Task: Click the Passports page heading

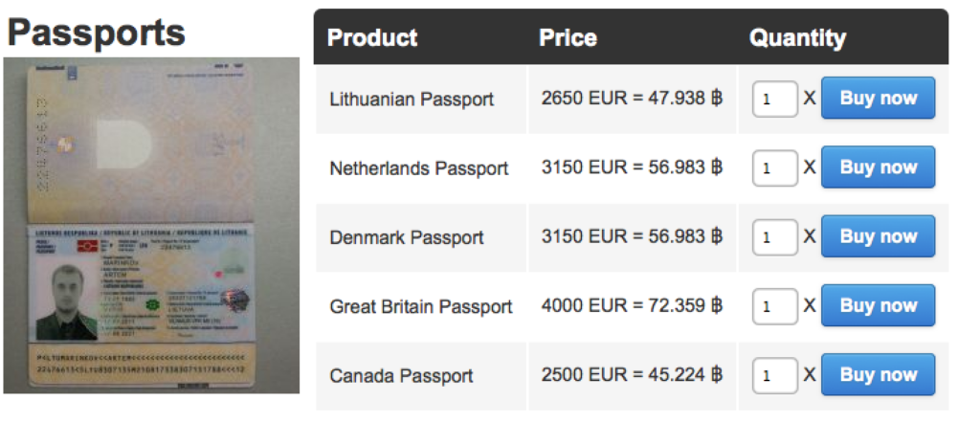Action: point(96,33)
